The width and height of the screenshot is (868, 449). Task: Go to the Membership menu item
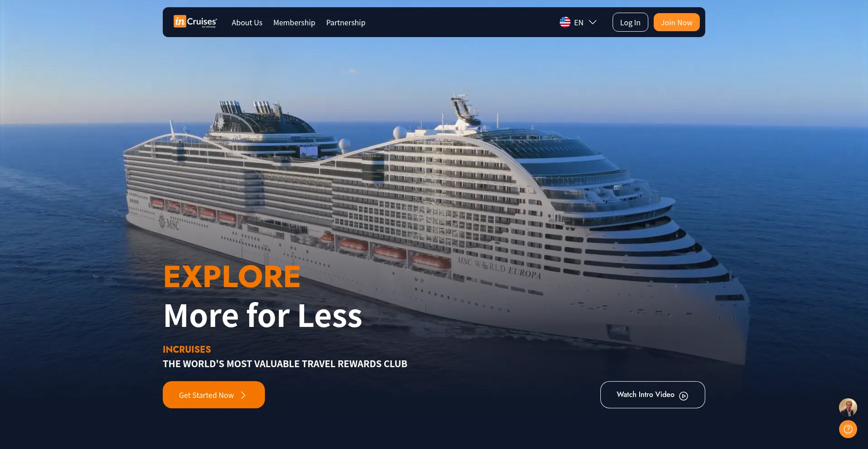click(294, 23)
